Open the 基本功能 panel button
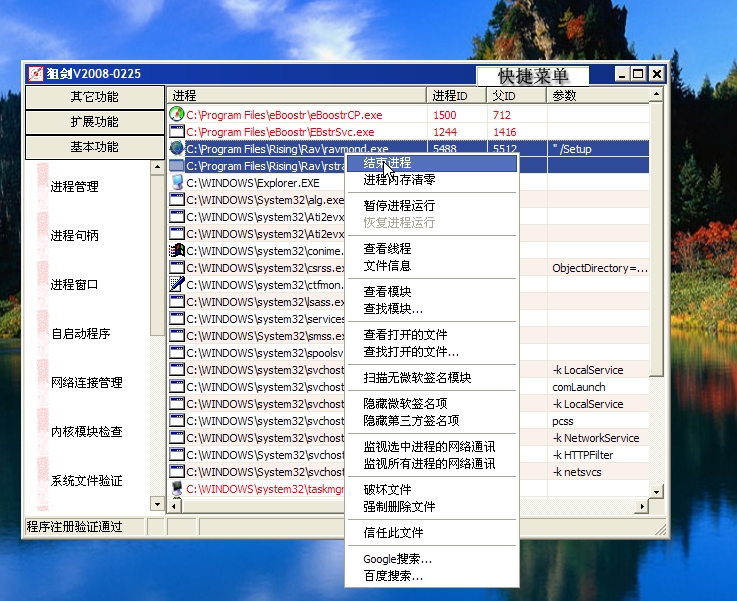The width and height of the screenshot is (737, 601). (x=94, y=147)
